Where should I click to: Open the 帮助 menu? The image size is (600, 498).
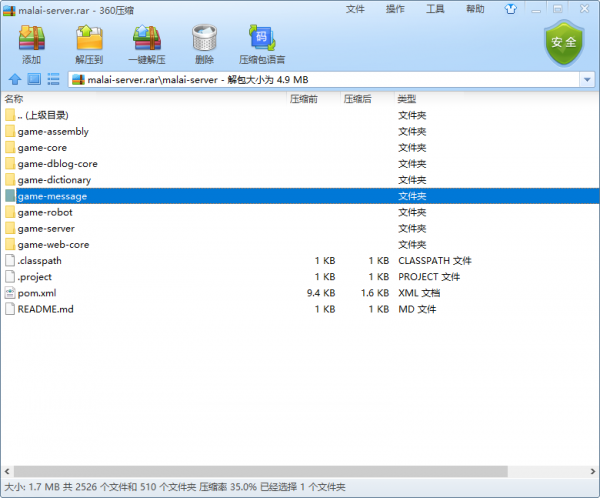tap(475, 9)
